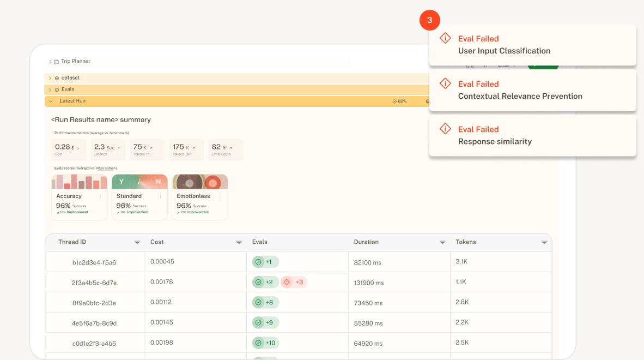The height and width of the screenshot is (360, 644).
Task: Expand the Evals section
Action: 50,89
